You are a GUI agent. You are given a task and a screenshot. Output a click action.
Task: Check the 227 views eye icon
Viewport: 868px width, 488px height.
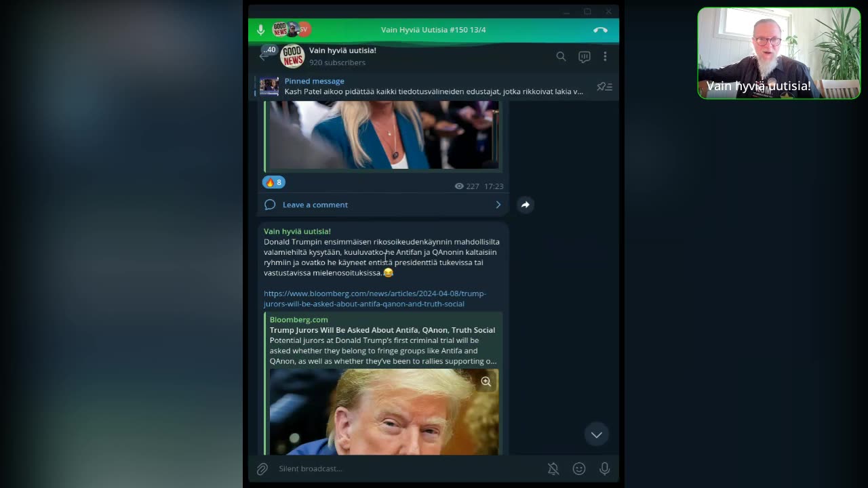(459, 186)
